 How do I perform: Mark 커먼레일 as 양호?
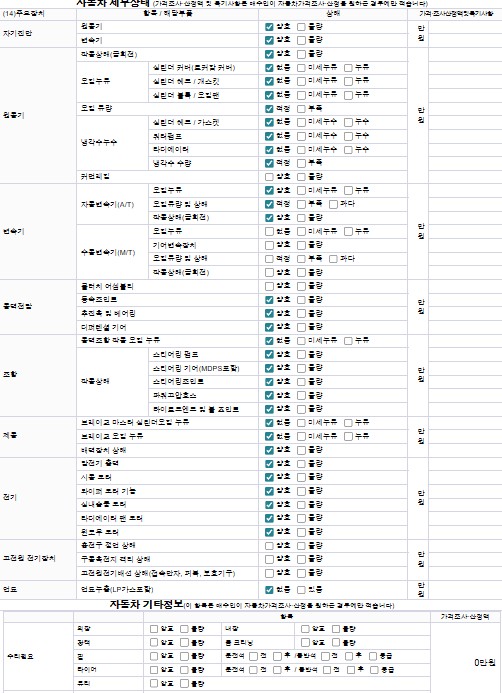click(269, 177)
